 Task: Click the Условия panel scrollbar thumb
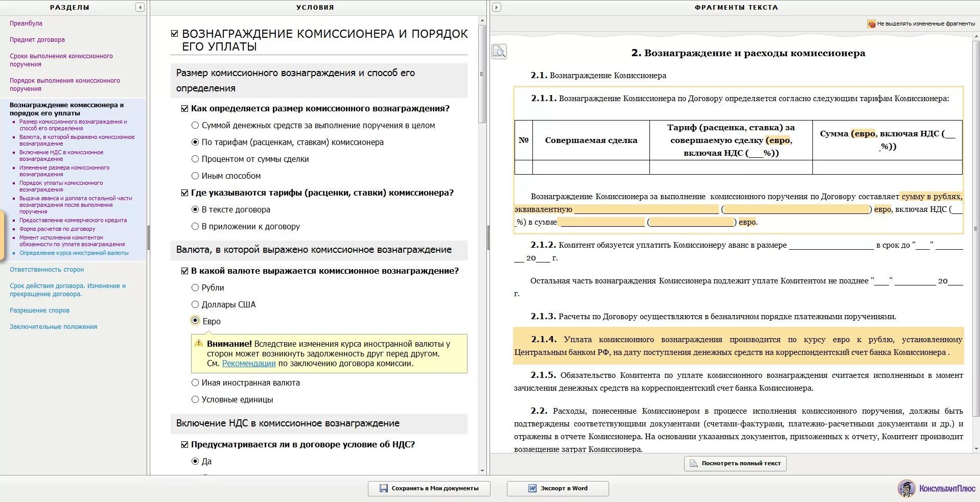[x=482, y=74]
